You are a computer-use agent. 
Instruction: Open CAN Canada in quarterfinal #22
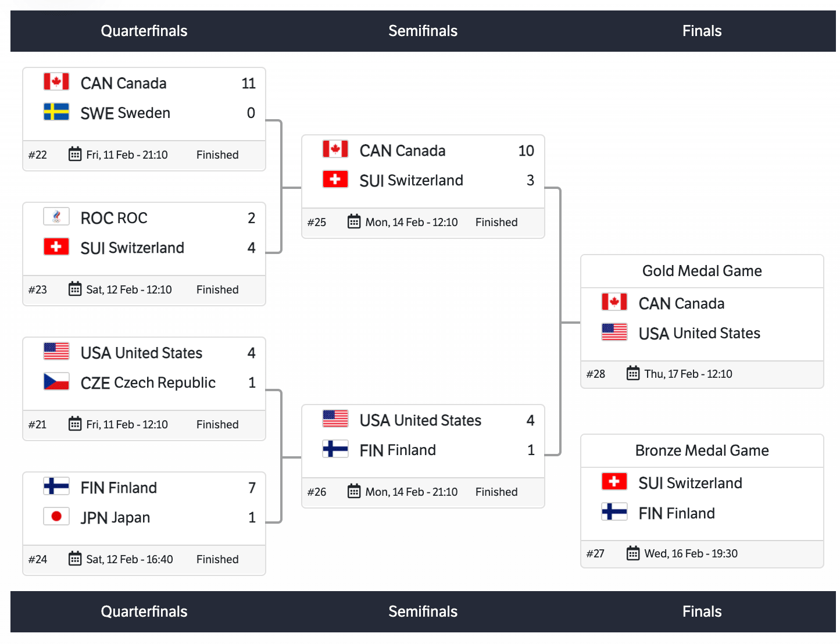(x=123, y=83)
